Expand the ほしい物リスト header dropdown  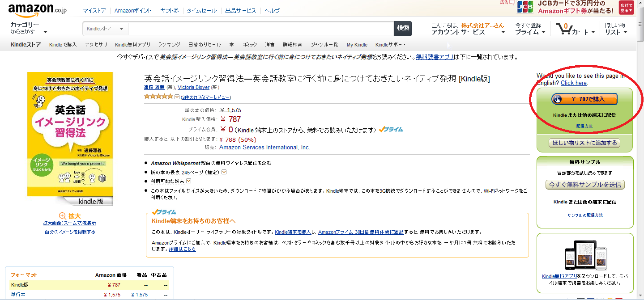click(x=616, y=29)
